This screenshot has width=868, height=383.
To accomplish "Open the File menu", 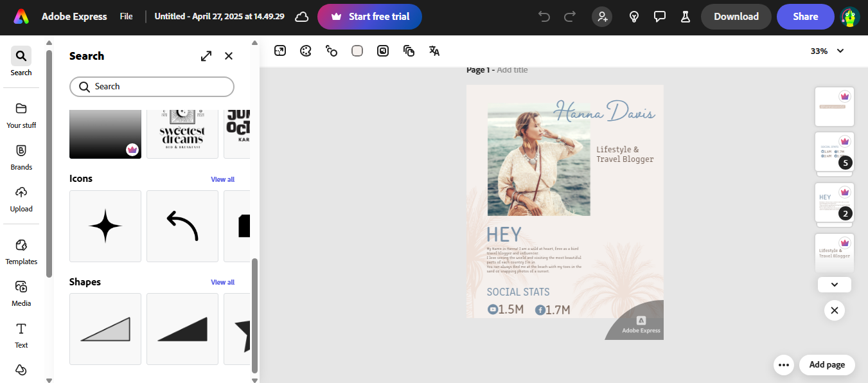I will [126, 17].
